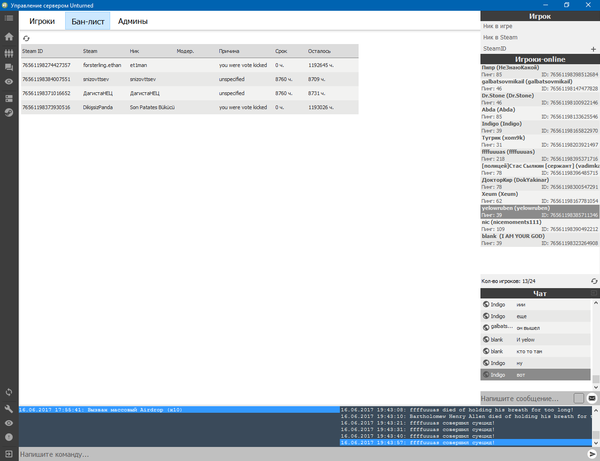
Task: Switch to the Игроки tab
Action: (x=42, y=20)
